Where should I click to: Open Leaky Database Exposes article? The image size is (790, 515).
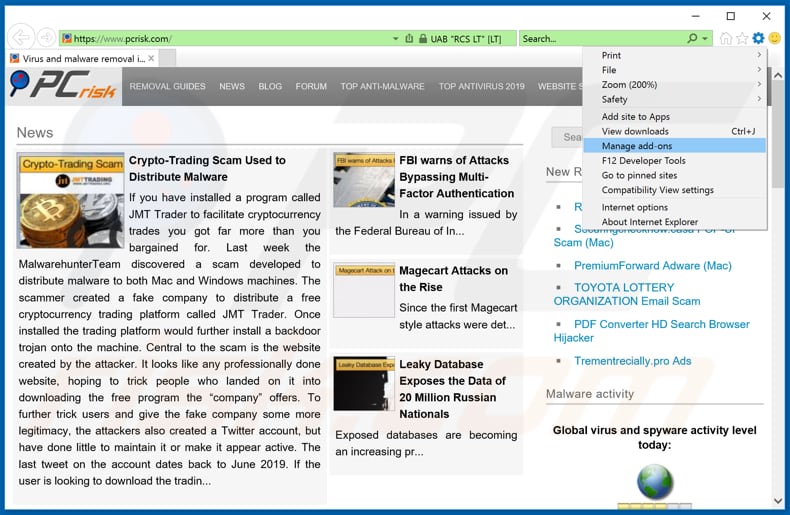[452, 389]
